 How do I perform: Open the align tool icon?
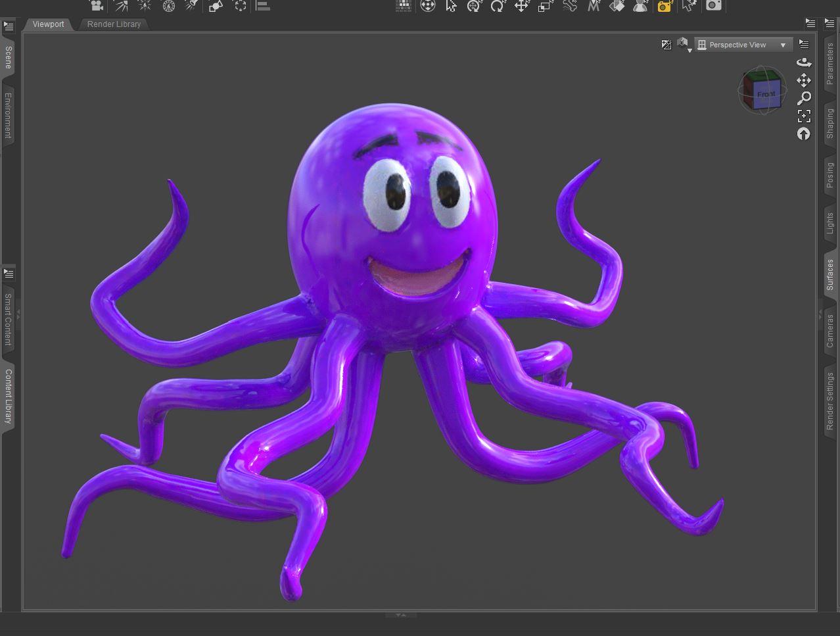(x=263, y=5)
